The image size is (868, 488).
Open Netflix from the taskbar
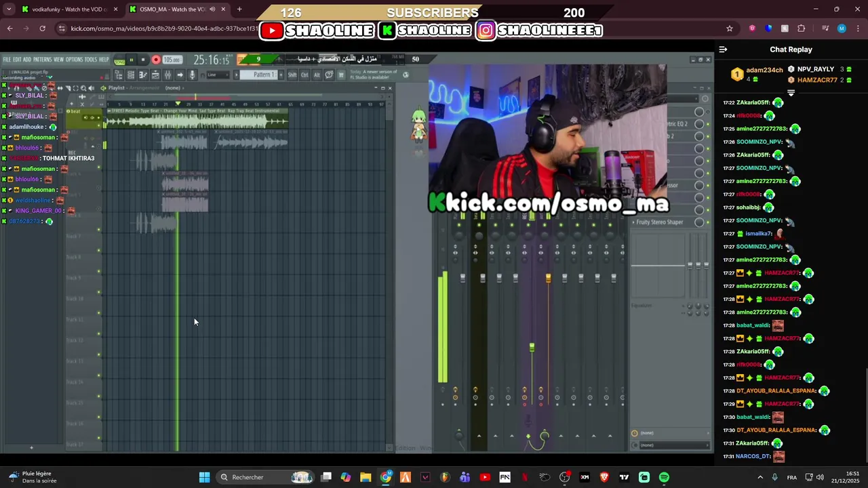(x=525, y=477)
